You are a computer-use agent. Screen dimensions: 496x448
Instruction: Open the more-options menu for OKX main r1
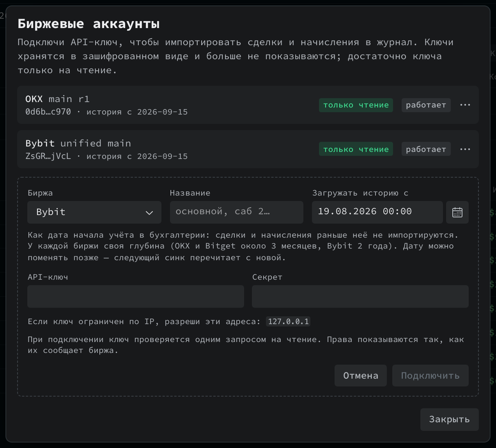465,105
